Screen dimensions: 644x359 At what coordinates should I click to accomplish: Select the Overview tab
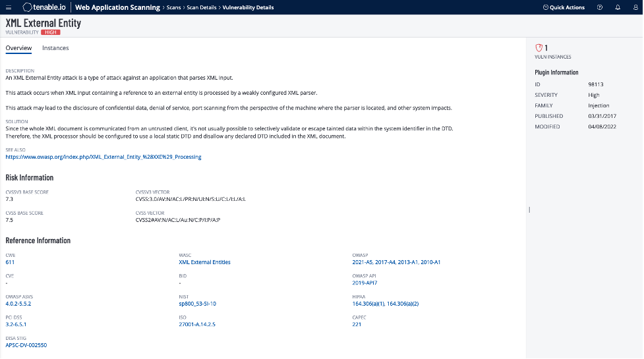[18, 48]
